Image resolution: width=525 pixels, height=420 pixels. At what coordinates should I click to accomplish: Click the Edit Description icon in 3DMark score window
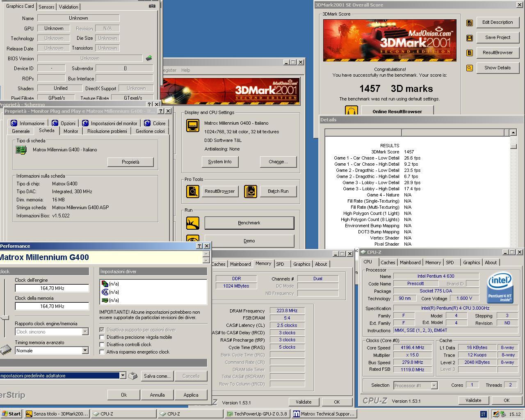(470, 23)
